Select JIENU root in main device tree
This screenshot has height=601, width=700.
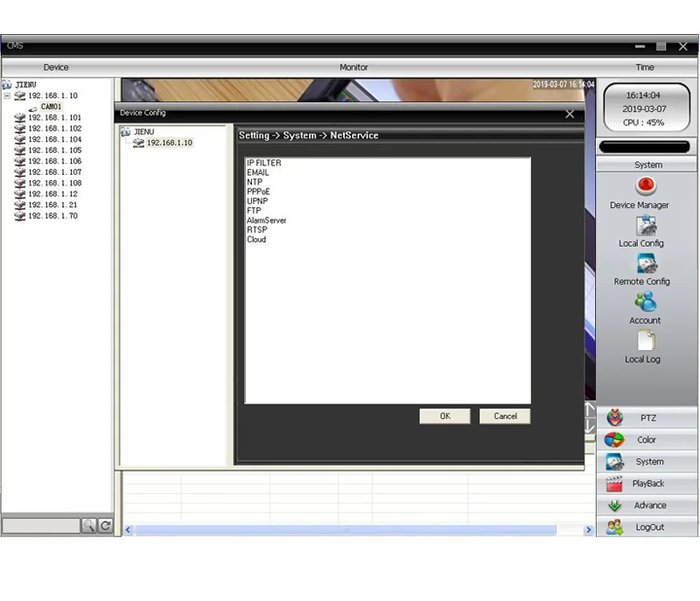(x=25, y=84)
